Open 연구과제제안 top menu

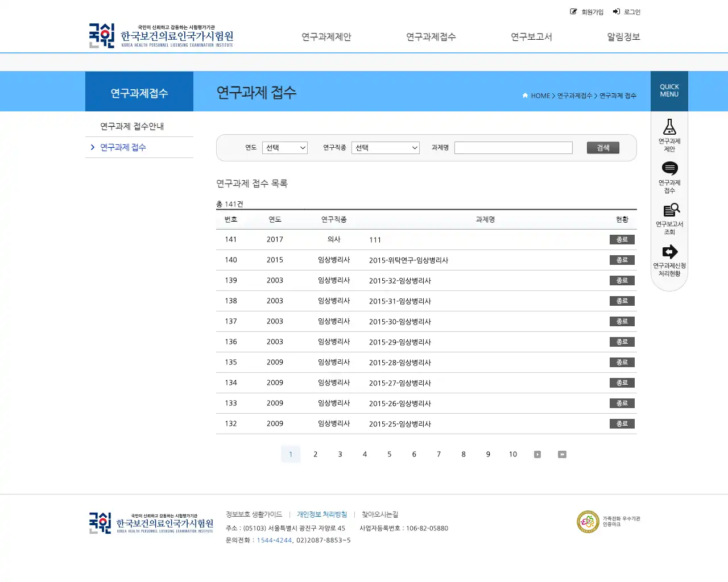click(x=326, y=37)
